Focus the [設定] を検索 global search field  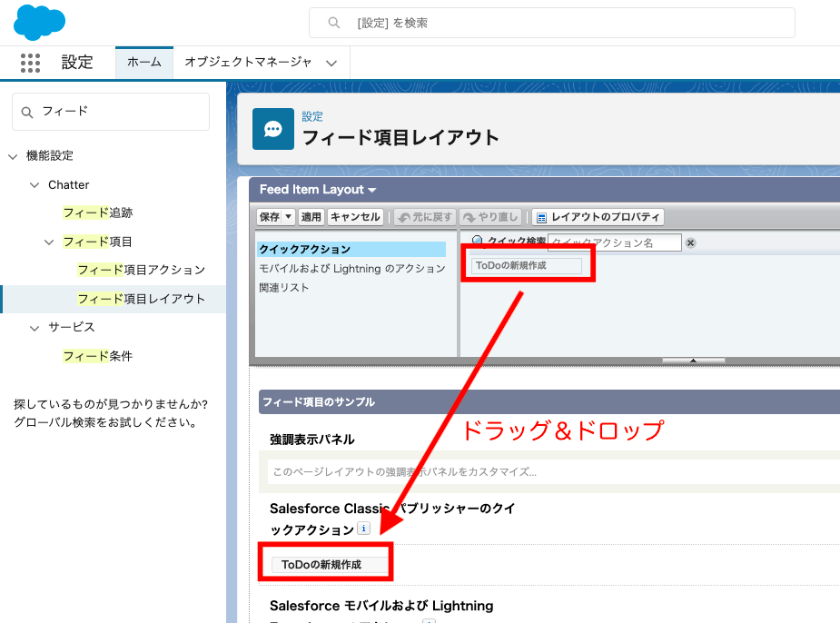coord(552,23)
